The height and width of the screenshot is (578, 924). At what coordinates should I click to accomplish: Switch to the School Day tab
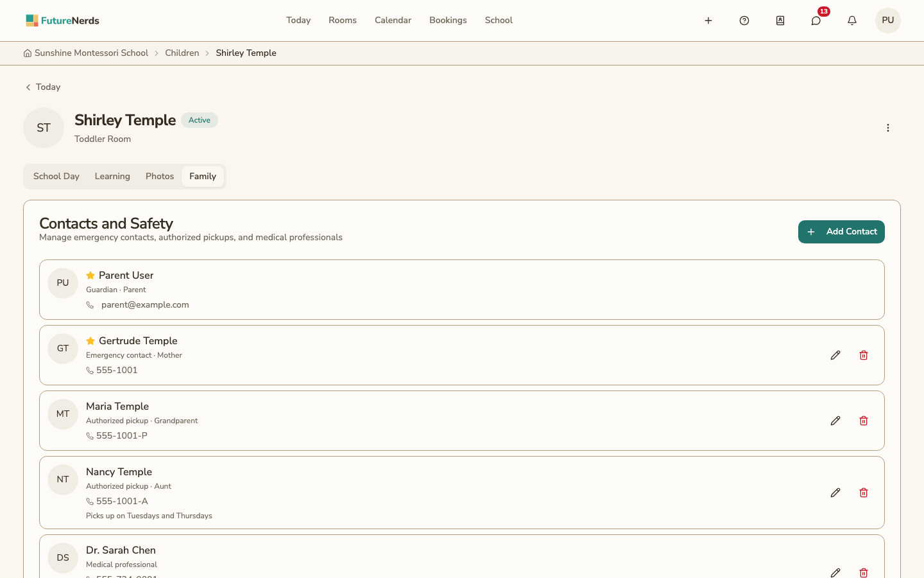coord(56,177)
